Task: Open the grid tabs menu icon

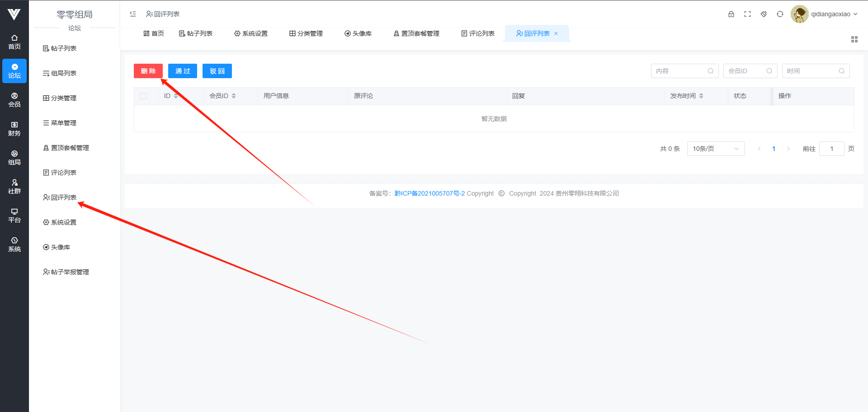Action: tap(854, 39)
